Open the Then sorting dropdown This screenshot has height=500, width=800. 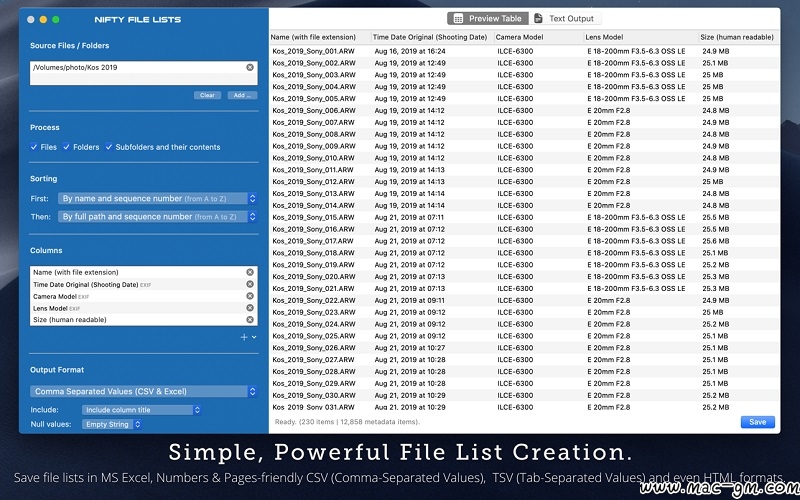point(157,217)
